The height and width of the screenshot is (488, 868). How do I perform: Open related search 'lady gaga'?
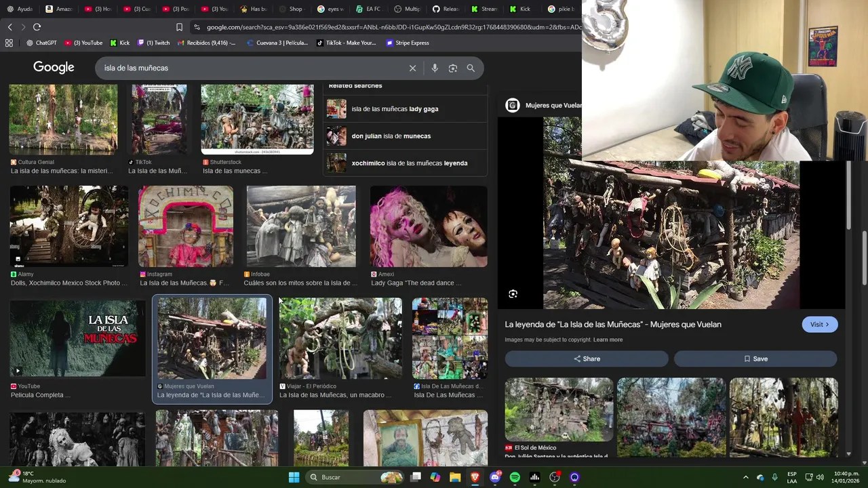click(x=406, y=108)
